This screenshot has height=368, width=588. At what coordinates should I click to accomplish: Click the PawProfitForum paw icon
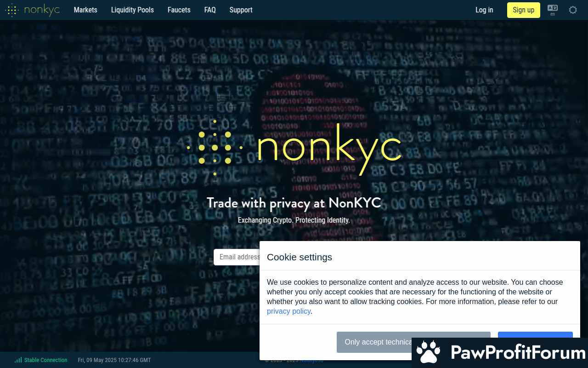coord(428,353)
